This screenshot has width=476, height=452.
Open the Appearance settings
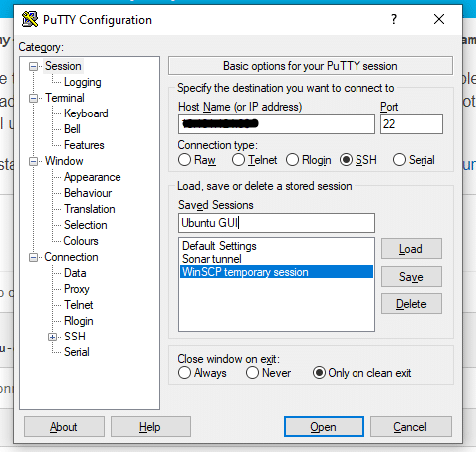tap(92, 177)
